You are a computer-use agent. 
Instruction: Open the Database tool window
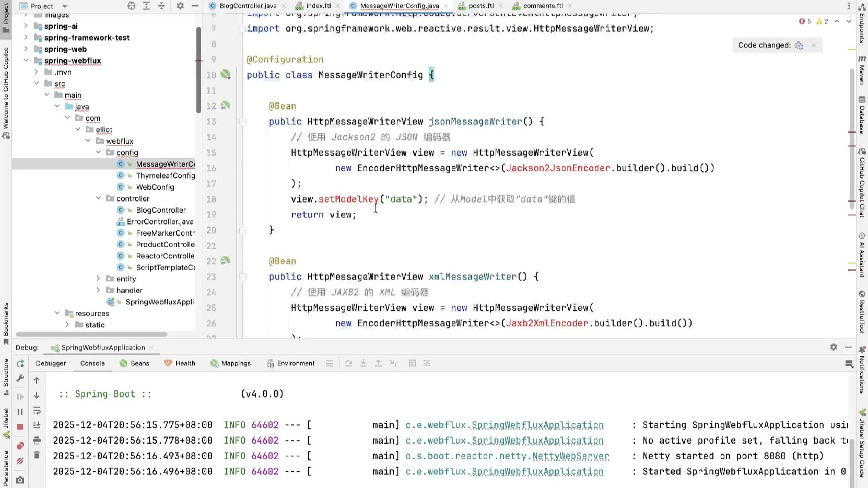tap(862, 115)
